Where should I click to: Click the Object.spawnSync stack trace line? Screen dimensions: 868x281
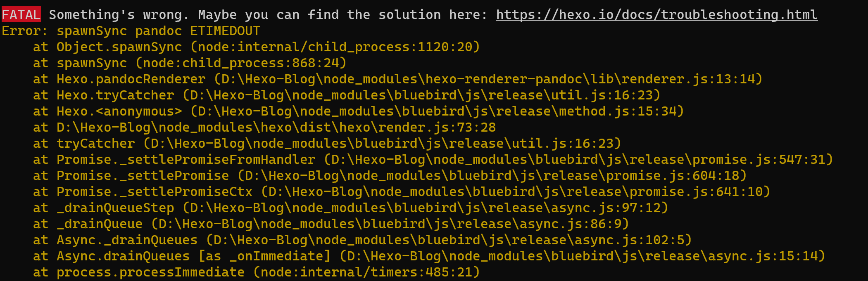point(257,47)
